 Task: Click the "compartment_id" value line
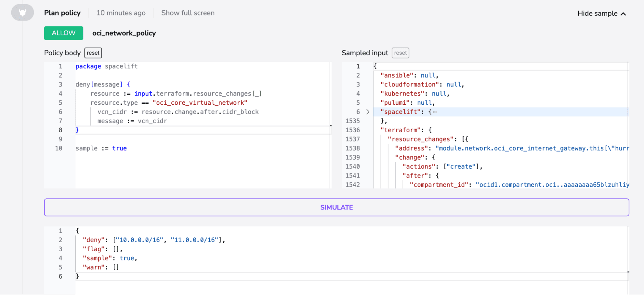click(519, 185)
